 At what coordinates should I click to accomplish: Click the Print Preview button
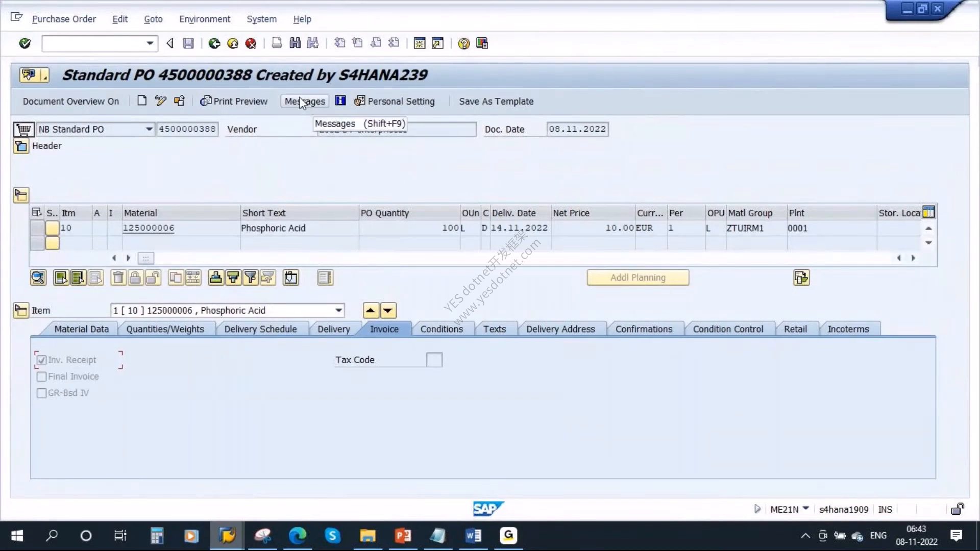(x=234, y=101)
